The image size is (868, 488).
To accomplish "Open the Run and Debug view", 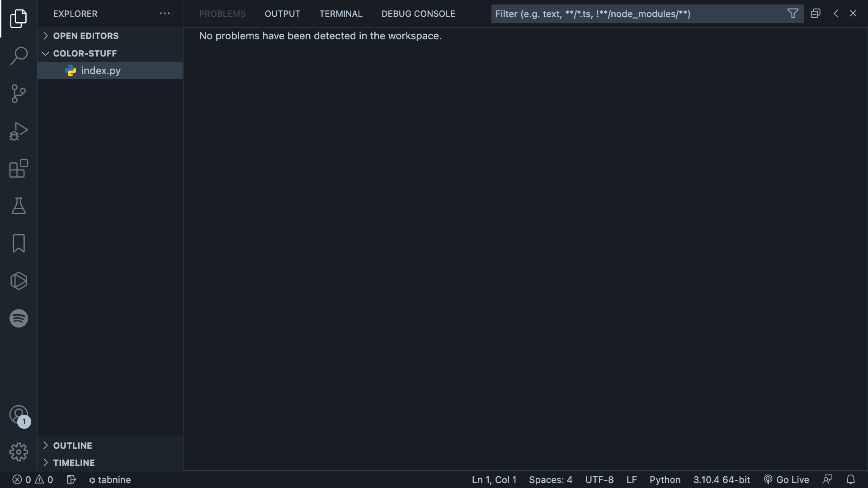I will click(x=18, y=131).
